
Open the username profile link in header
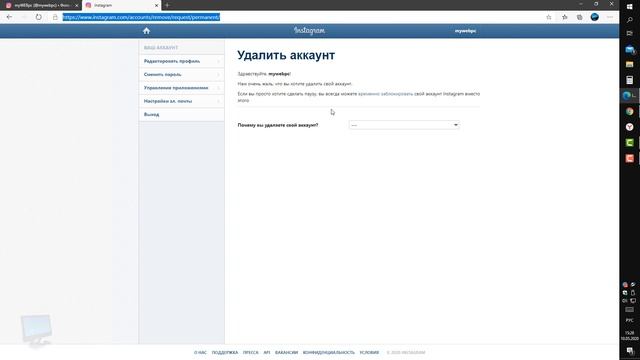(x=465, y=31)
